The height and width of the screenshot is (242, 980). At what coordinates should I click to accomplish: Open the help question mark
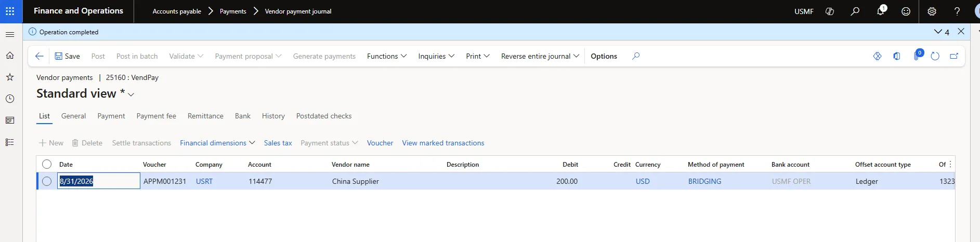coord(957,11)
